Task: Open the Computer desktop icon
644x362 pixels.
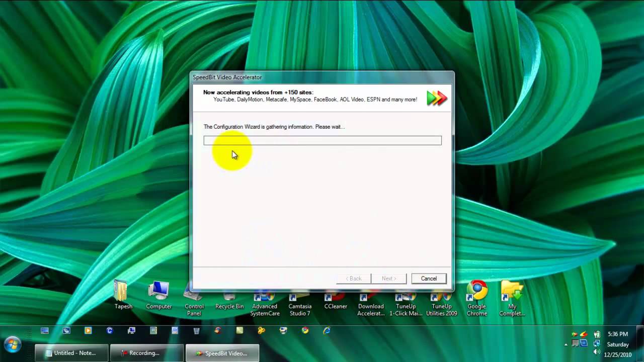Action: pos(158,296)
